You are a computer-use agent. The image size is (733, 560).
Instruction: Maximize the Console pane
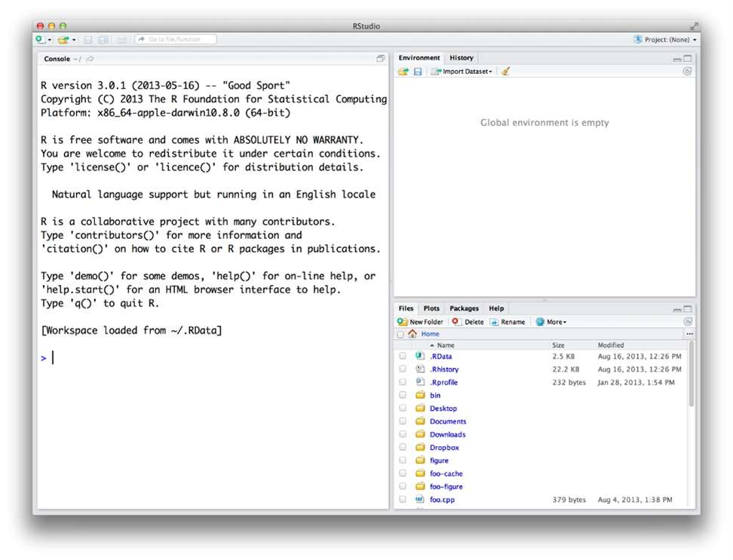(x=381, y=59)
